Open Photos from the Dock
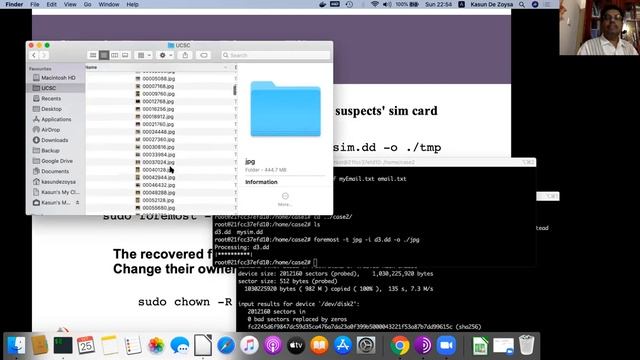The image size is (640, 360). pyautogui.click(x=156, y=345)
